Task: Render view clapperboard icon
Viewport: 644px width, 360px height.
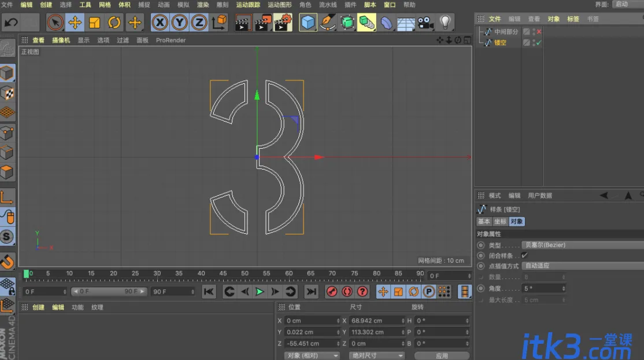Action: point(243,23)
